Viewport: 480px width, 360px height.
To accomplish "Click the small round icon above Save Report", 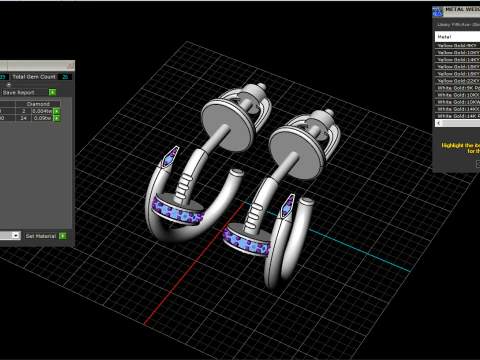I will click(9, 85).
